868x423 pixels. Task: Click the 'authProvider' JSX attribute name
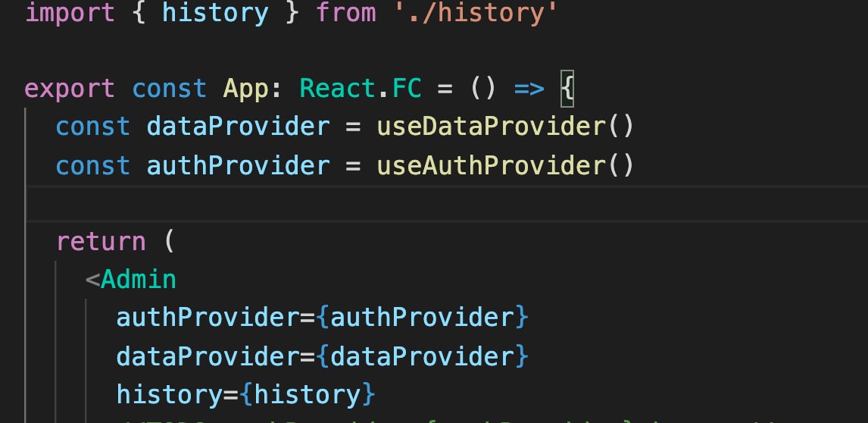[x=208, y=318]
